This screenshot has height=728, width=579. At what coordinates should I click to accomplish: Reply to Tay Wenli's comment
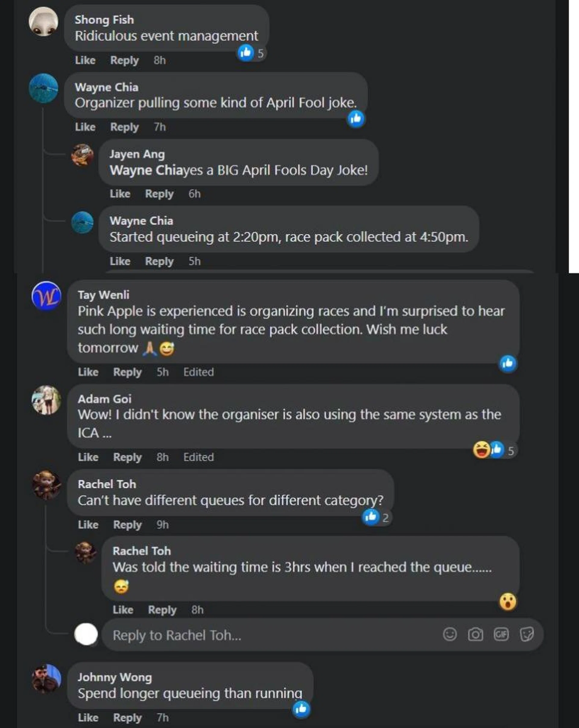[127, 372]
